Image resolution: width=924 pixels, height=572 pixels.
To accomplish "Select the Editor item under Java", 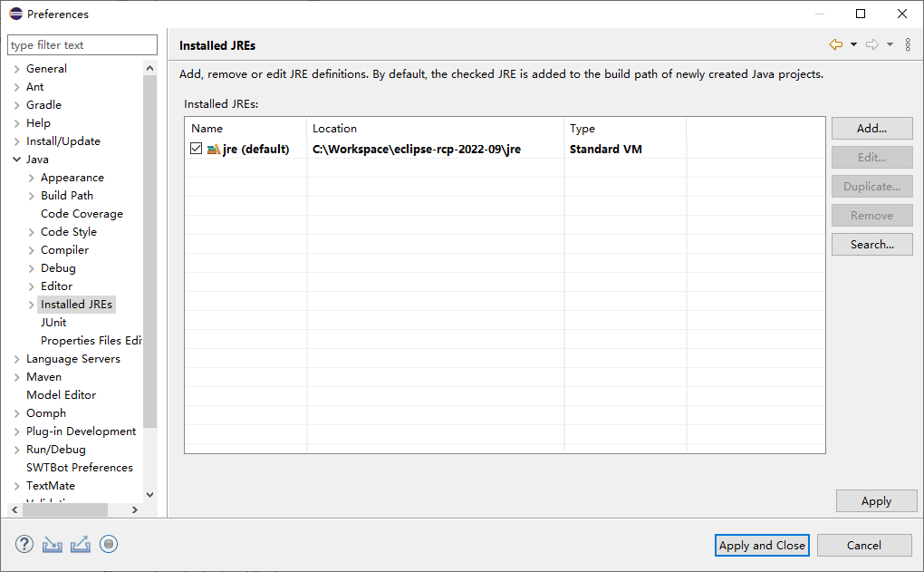I will point(56,286).
